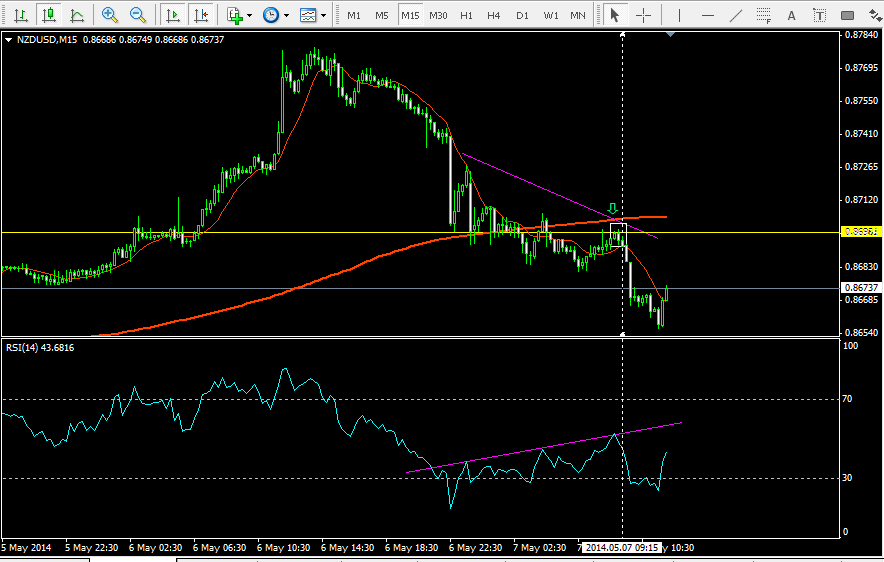Image resolution: width=884 pixels, height=562 pixels.
Task: Select the trendline drawing tool
Action: coord(736,15)
